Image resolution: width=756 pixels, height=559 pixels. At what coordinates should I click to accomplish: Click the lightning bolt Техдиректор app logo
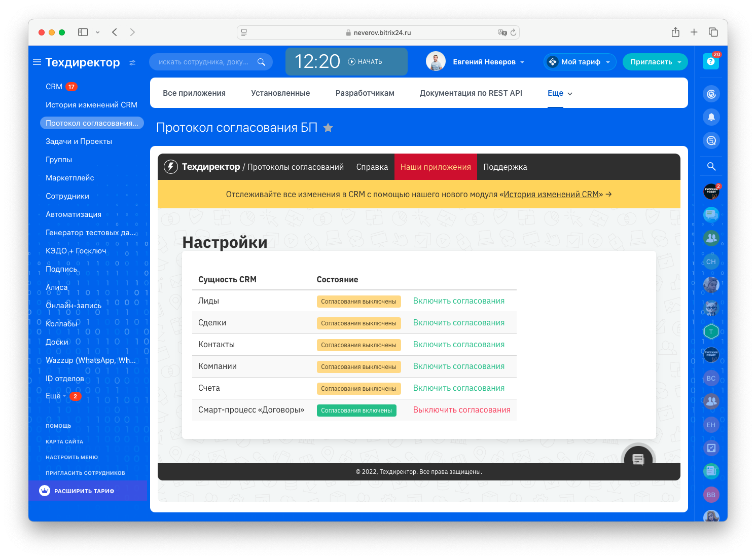pyautogui.click(x=171, y=167)
